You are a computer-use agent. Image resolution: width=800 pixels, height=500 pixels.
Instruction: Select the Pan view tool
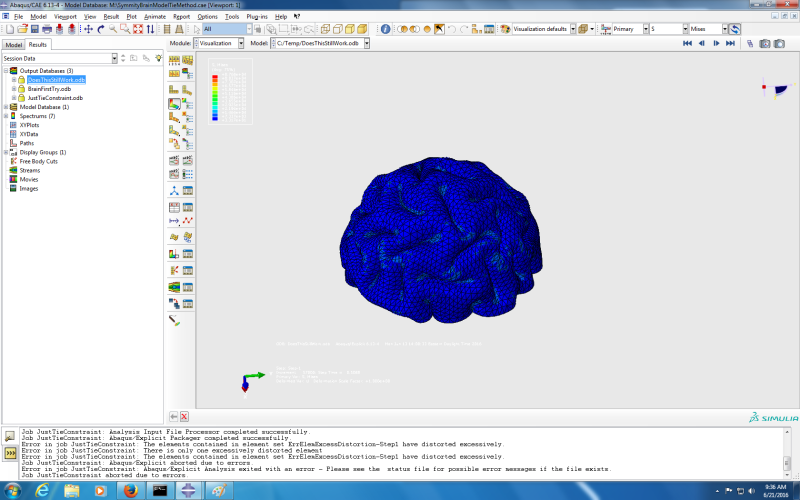click(89, 29)
